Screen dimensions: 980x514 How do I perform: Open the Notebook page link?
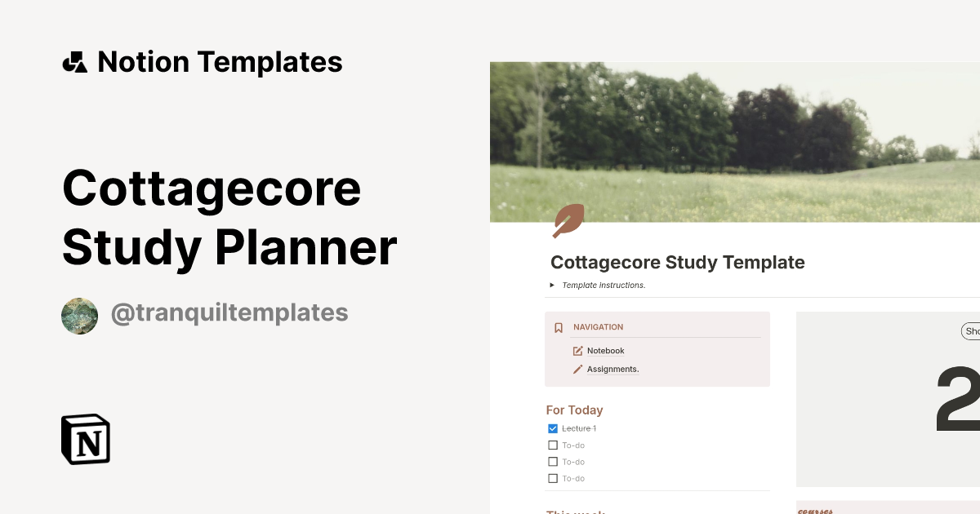click(605, 351)
